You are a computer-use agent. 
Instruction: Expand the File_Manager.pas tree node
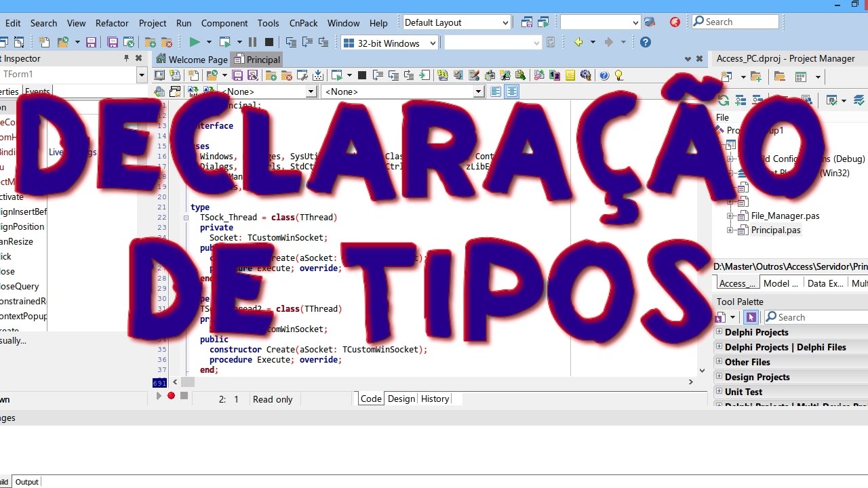731,216
